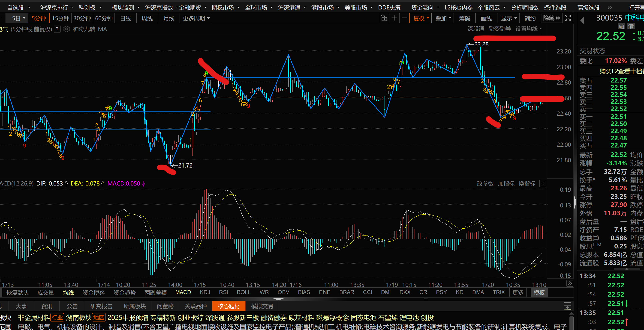This screenshot has width=644, height=330.
Task: Open indicator settings gear icon
Action: [x=66, y=29]
